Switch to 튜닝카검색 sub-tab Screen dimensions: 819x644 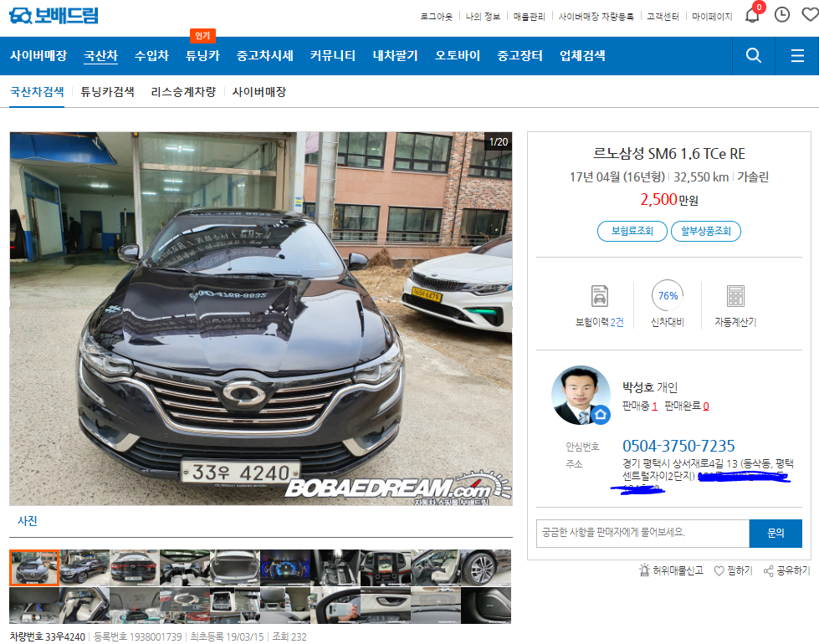(x=107, y=92)
